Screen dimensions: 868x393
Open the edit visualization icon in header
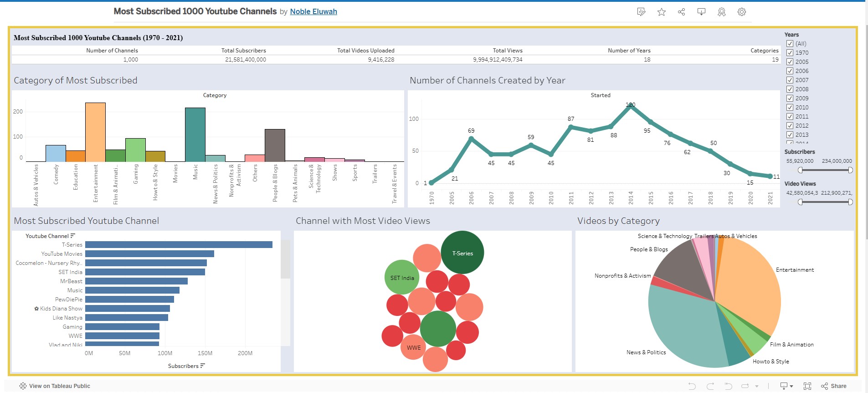[x=642, y=12]
